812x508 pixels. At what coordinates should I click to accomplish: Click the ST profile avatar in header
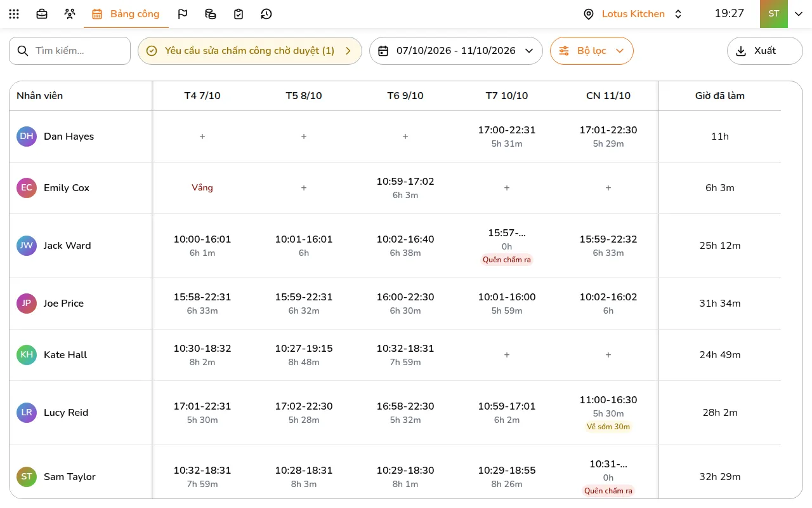tap(774, 14)
